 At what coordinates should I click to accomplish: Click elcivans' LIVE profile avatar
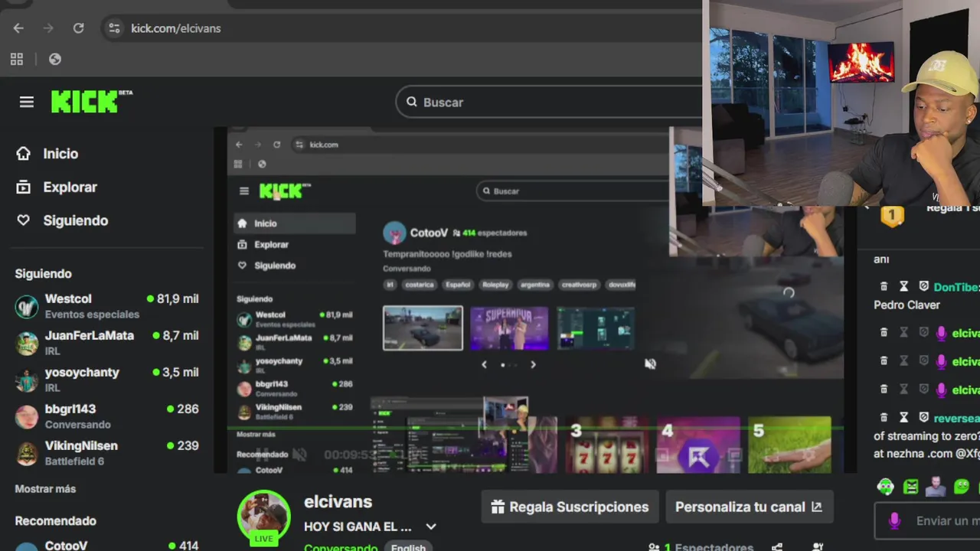click(x=264, y=517)
